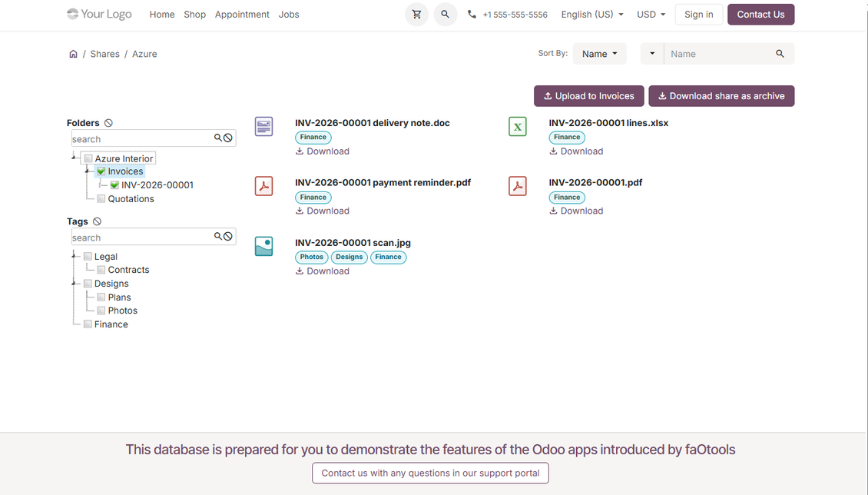Uncheck the Invoices folder checkbox

101,171
